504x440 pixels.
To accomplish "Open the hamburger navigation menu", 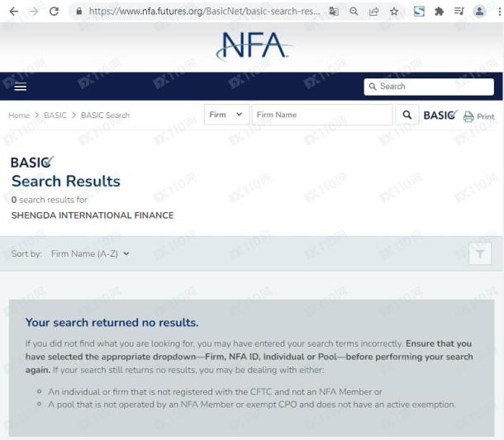I will (x=21, y=87).
